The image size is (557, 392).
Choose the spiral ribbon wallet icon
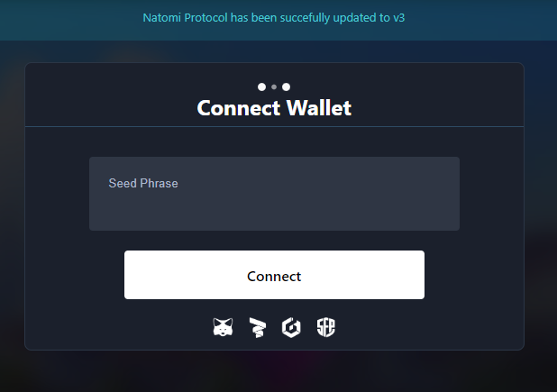click(x=258, y=327)
